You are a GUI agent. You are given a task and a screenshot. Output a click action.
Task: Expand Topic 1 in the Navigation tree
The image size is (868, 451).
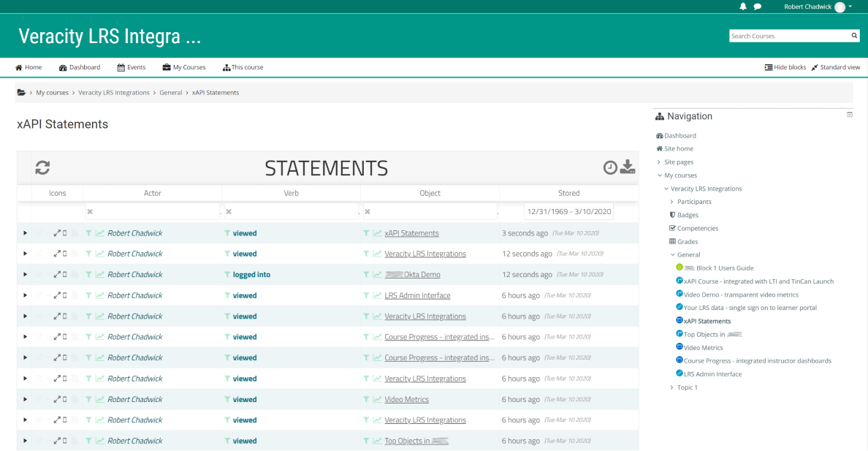[672, 387]
